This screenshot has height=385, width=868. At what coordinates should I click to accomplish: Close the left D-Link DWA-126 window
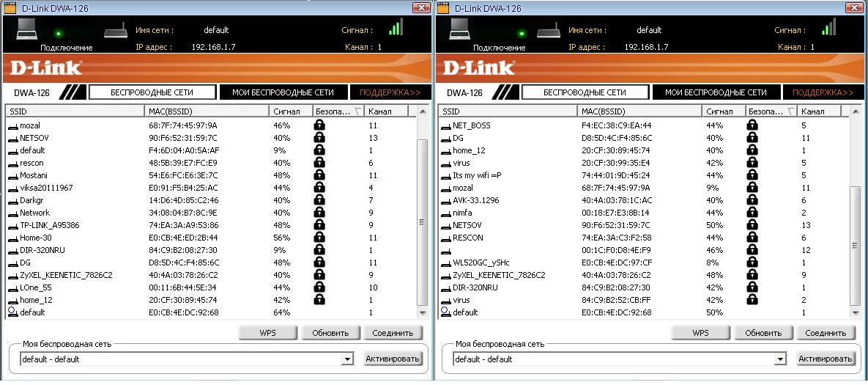tap(421, 7)
